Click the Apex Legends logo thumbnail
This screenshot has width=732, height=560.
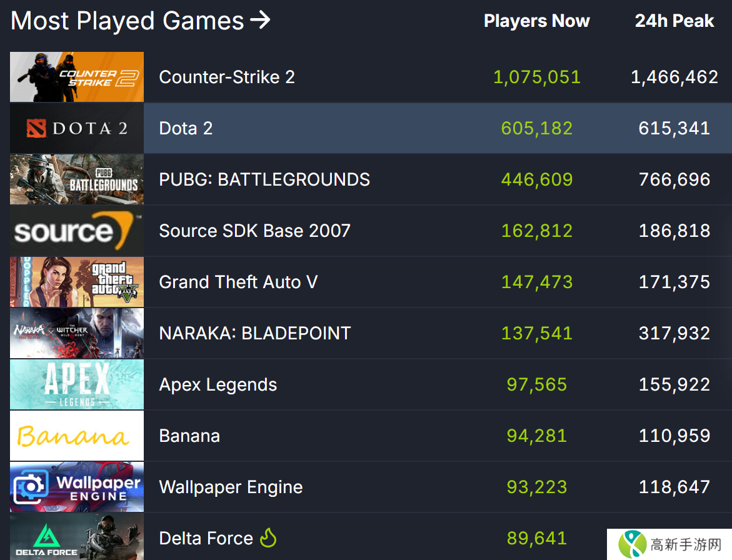click(77, 384)
